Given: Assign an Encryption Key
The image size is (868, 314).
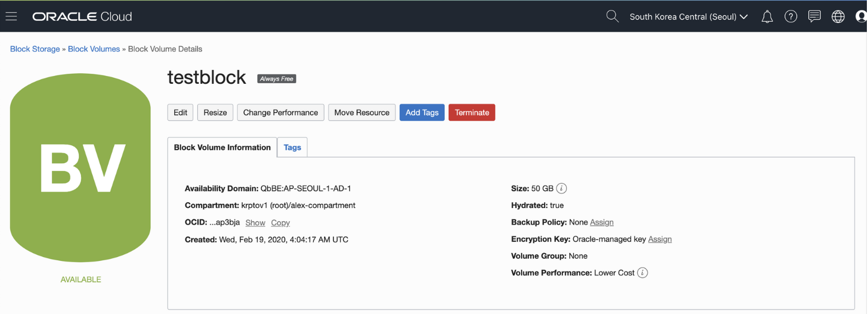Looking at the screenshot, I should point(660,239).
